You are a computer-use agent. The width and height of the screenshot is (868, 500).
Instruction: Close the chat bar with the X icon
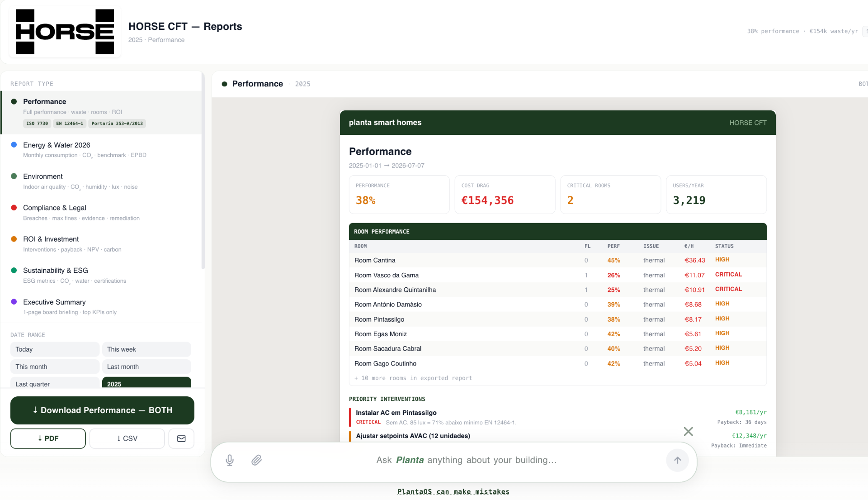pos(688,431)
